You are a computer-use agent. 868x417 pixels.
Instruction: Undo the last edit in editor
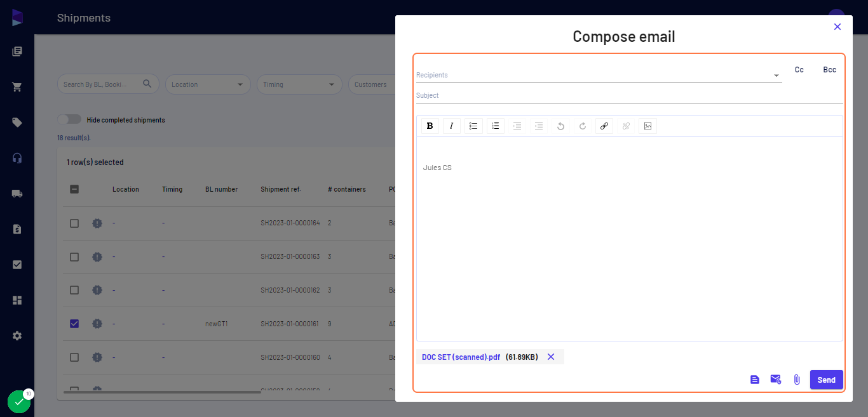560,126
